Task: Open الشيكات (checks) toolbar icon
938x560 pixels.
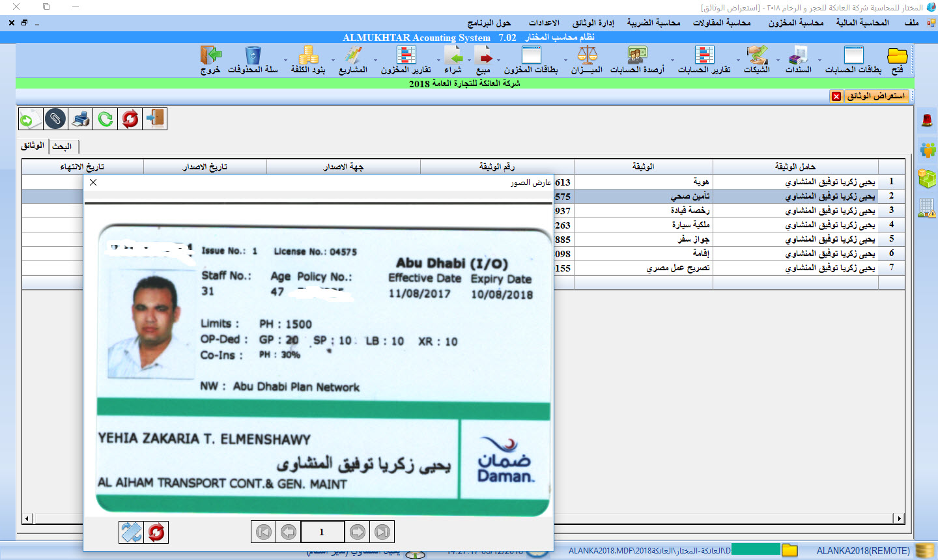Action: click(757, 59)
